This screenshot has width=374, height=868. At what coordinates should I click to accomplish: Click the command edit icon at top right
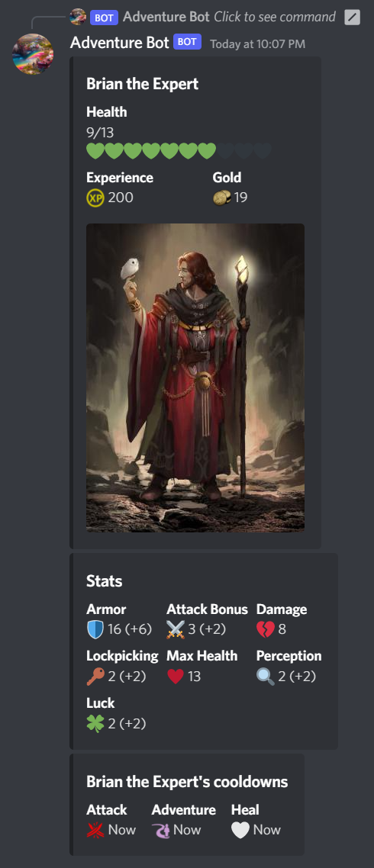pyautogui.click(x=353, y=17)
